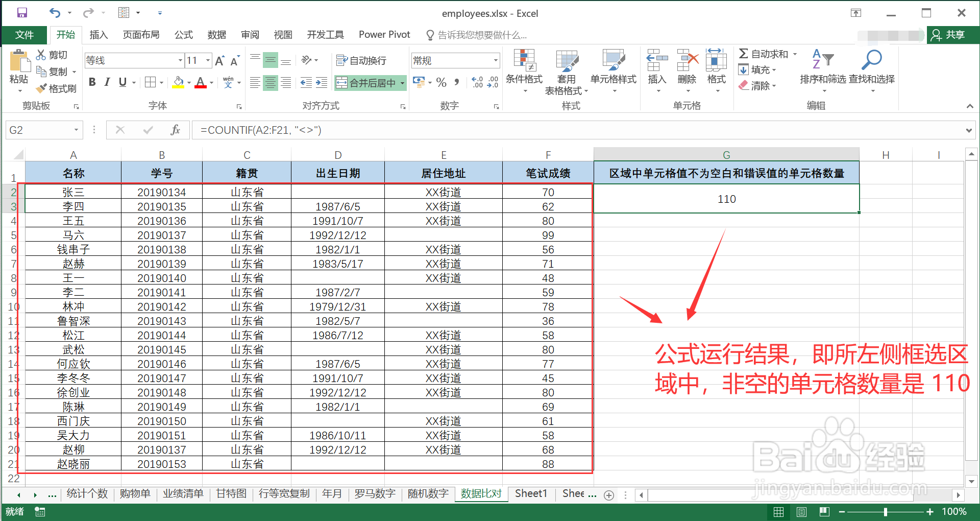Switch to the 数据 ribbon tab
The image size is (980, 521).
pos(216,34)
